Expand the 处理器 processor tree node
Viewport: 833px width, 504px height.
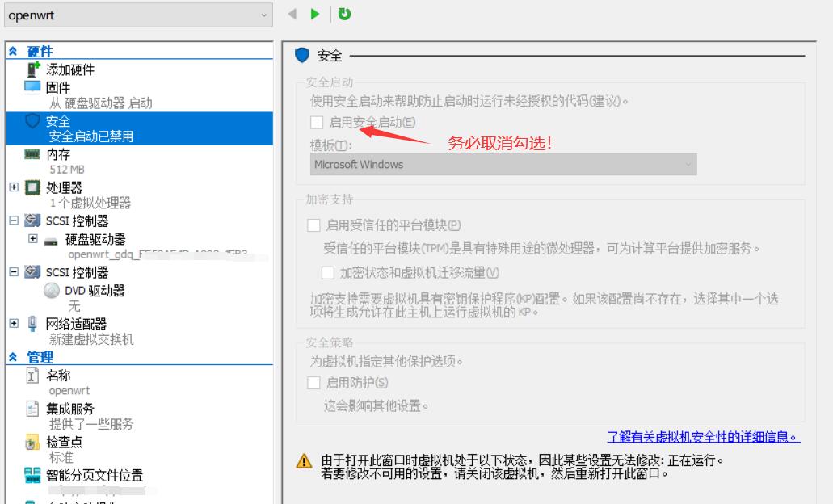tap(13, 187)
